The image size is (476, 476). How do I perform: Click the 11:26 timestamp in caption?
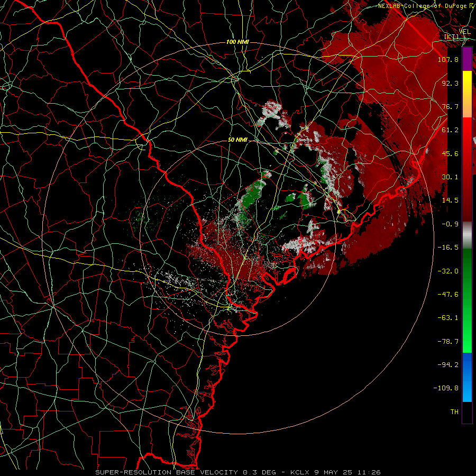coord(370,472)
